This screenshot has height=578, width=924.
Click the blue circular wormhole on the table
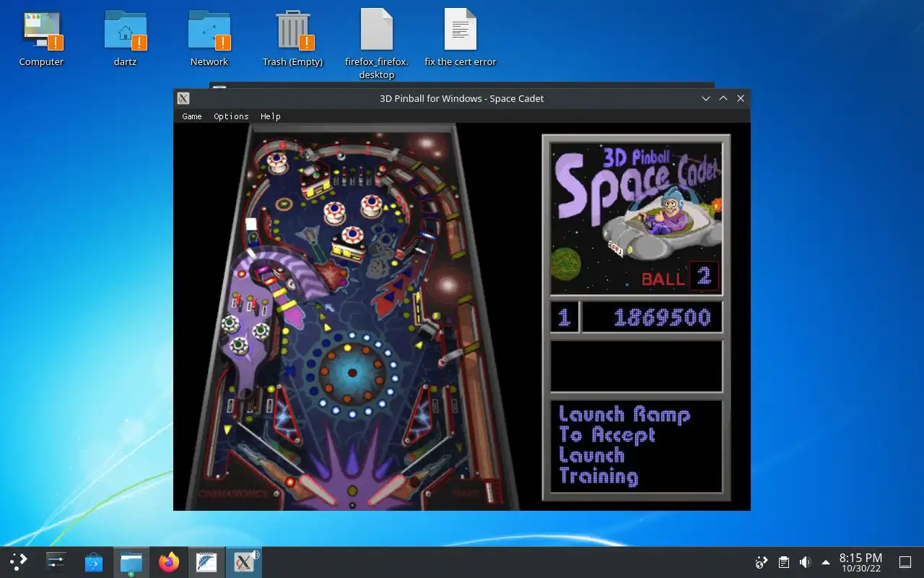point(352,373)
